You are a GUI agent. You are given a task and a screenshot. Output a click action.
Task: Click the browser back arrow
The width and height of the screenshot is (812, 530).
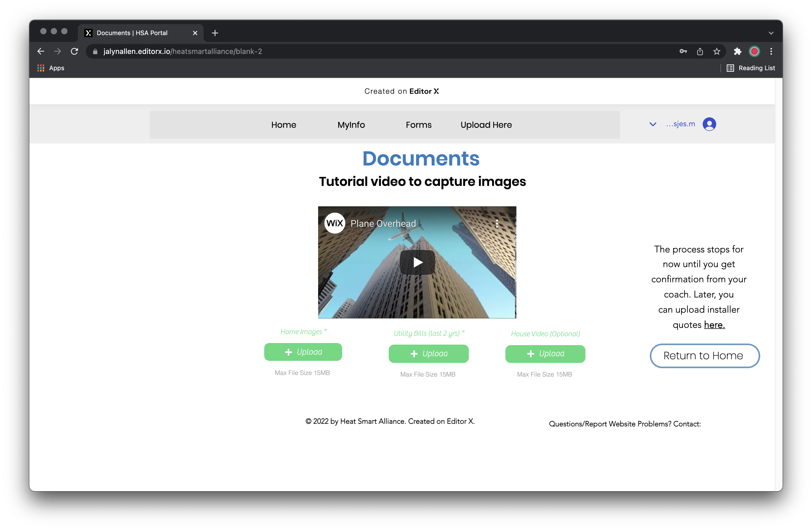tap(41, 51)
